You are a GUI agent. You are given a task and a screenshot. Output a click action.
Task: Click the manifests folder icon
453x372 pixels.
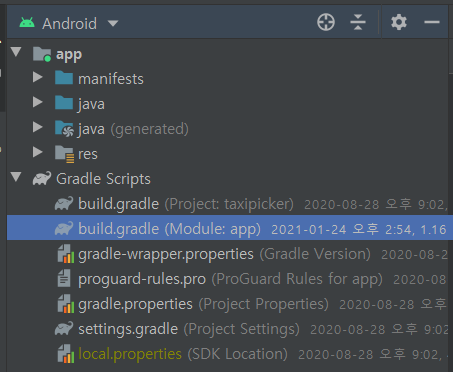click(64, 78)
